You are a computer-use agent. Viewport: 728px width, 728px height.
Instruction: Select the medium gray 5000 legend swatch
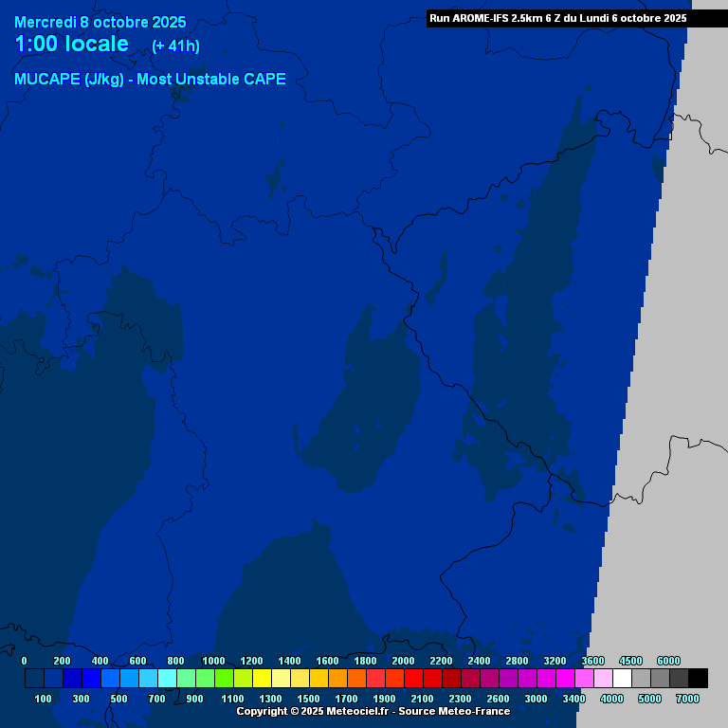pos(660,678)
